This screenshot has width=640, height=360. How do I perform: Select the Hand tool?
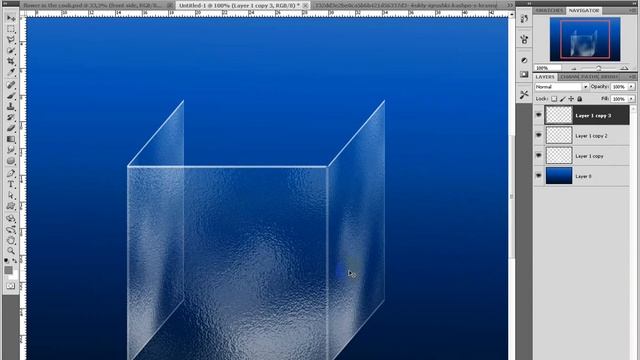(11, 240)
